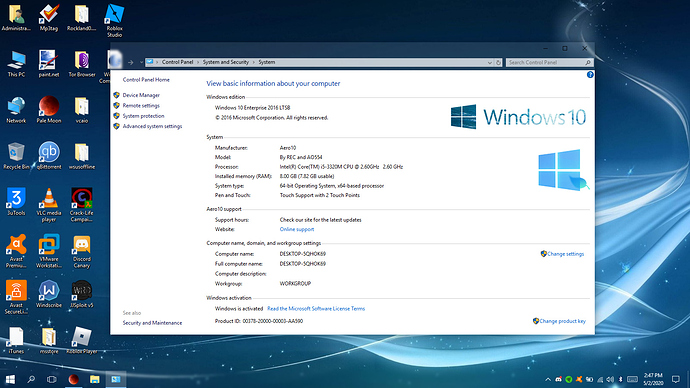Screen dimensions: 690x388
Task: Select the Crack-Life Campaign desktop icon
Action: pyautogui.click(x=82, y=205)
